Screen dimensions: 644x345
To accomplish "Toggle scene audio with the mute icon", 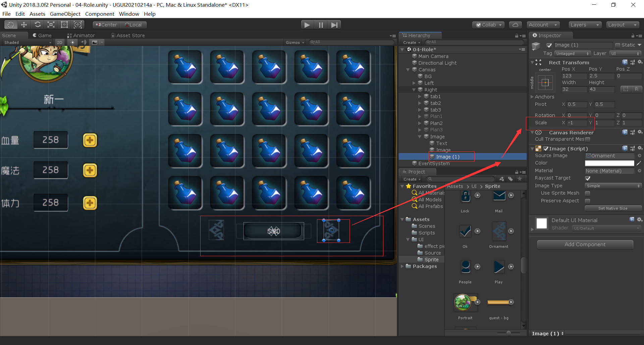I will pyautogui.click(x=84, y=42).
